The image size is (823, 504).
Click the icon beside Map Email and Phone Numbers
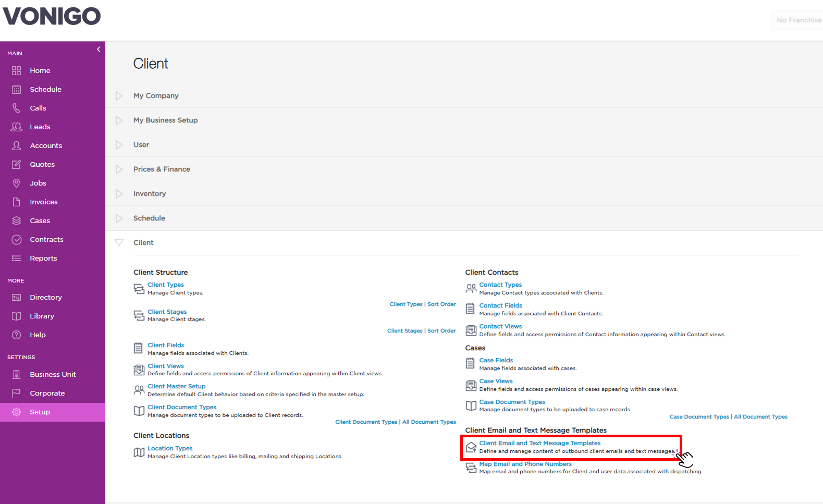click(471, 468)
